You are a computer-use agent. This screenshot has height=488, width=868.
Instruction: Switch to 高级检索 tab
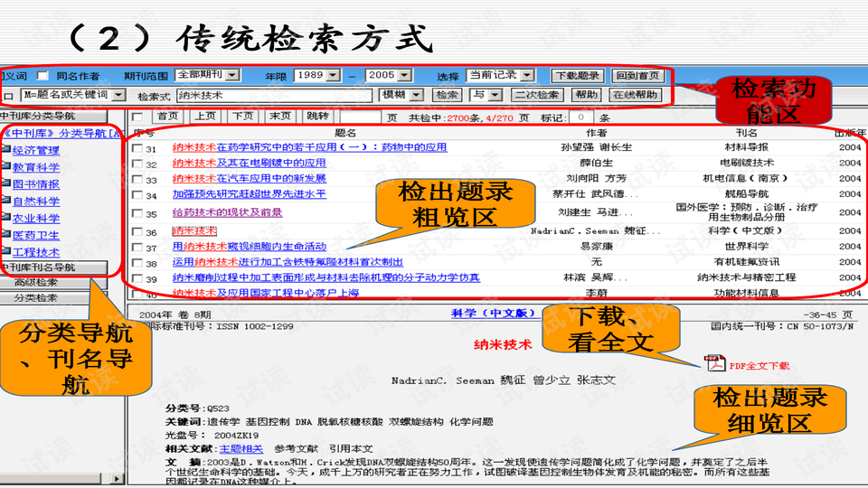click(x=36, y=283)
